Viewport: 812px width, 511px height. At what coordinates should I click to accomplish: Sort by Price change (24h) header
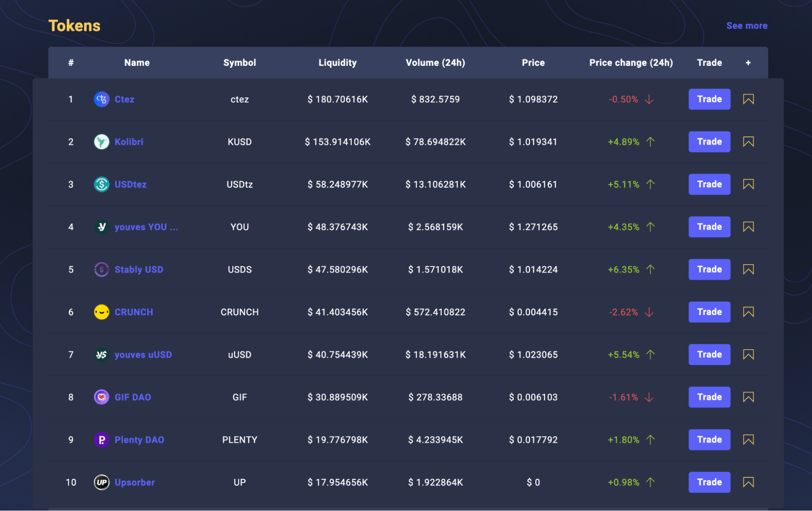[x=631, y=63]
